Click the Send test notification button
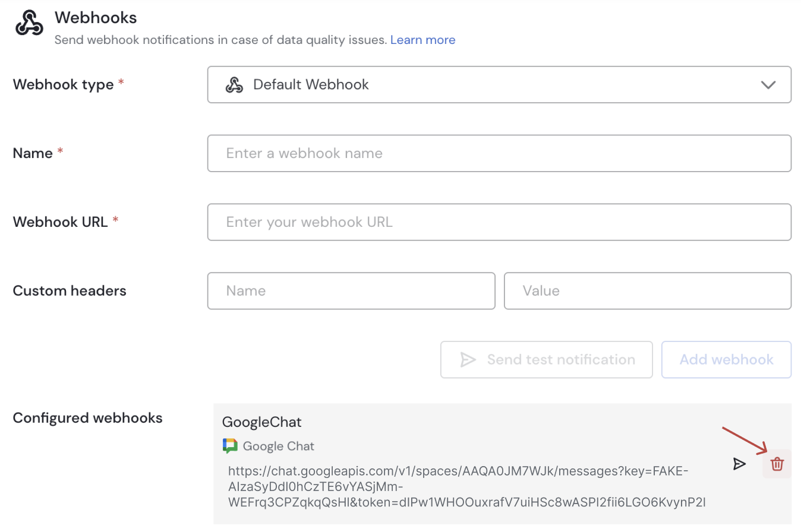Screen dimensions: 801x532 pyautogui.click(x=546, y=360)
